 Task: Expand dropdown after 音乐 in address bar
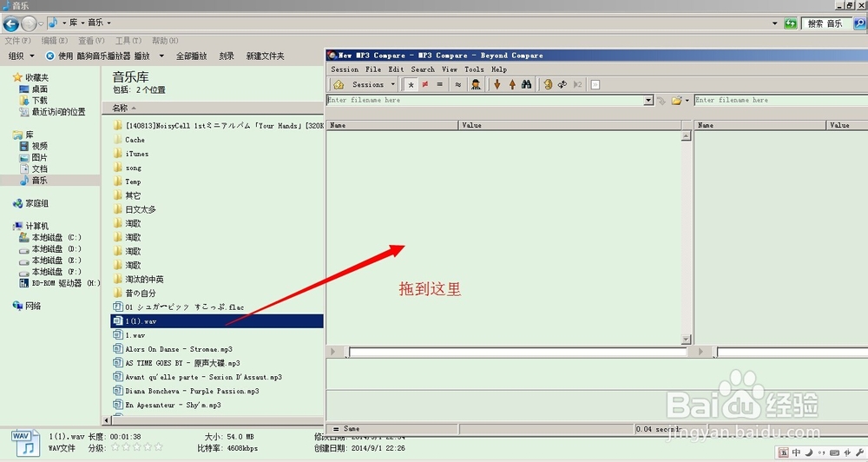point(109,23)
